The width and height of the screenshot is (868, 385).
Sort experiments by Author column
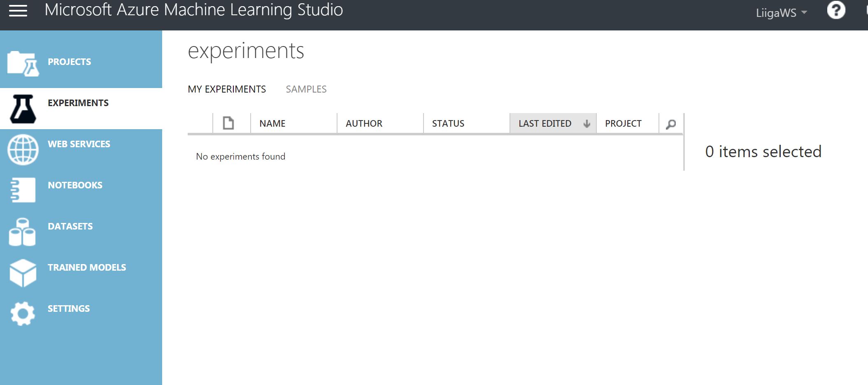click(364, 123)
